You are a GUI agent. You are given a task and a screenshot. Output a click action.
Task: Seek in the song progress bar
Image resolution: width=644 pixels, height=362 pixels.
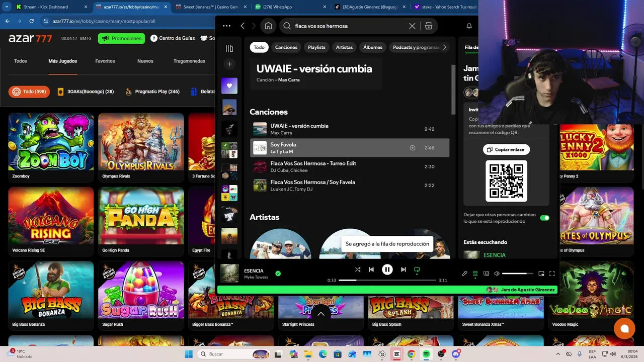click(387, 280)
